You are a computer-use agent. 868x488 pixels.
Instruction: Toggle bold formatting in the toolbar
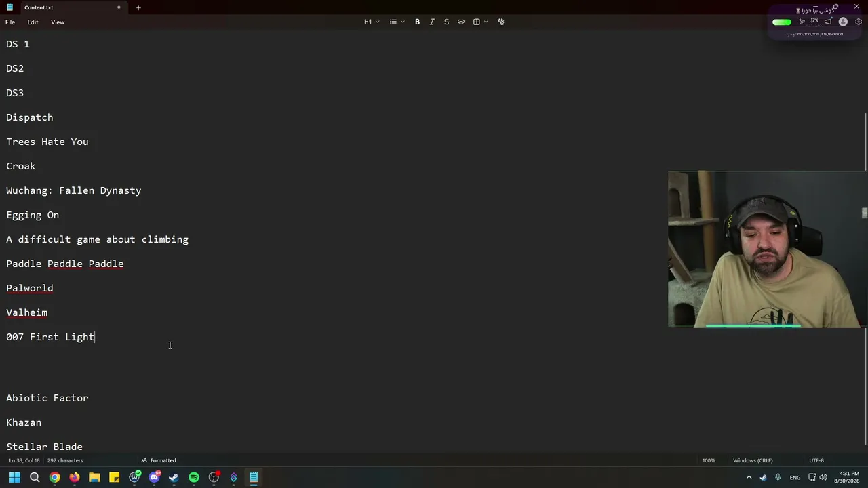pyautogui.click(x=417, y=22)
